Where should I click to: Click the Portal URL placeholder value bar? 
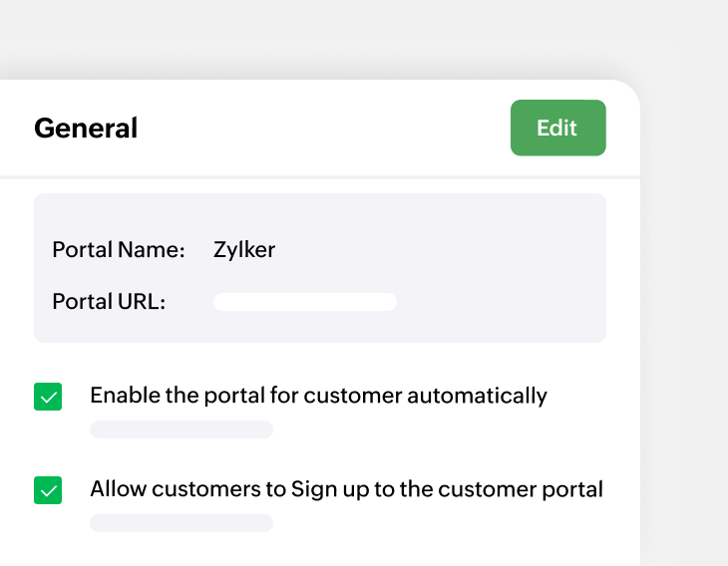[304, 302]
